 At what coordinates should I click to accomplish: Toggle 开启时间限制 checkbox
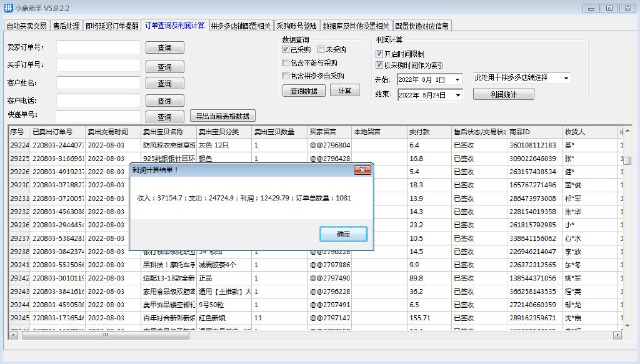[x=379, y=54]
